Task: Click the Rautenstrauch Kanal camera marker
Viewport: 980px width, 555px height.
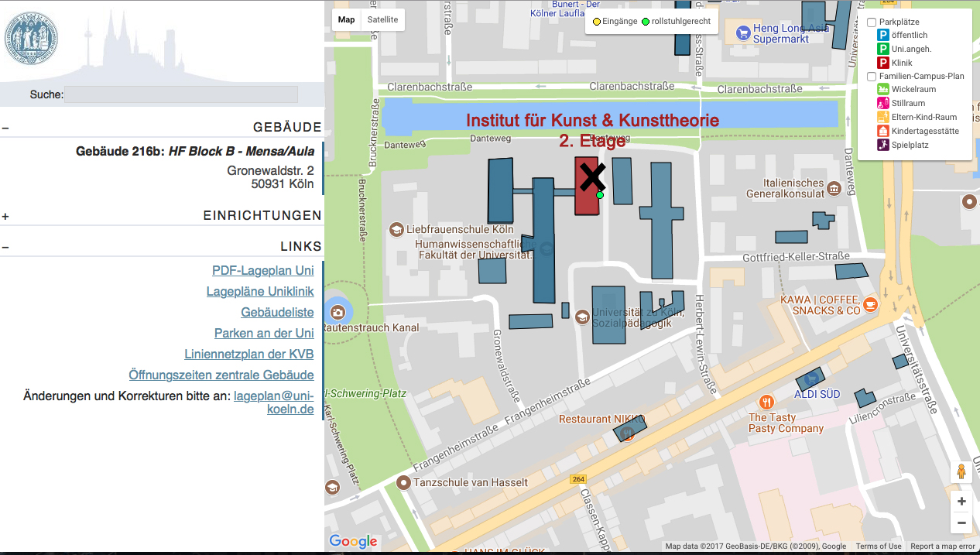Action: point(338,312)
